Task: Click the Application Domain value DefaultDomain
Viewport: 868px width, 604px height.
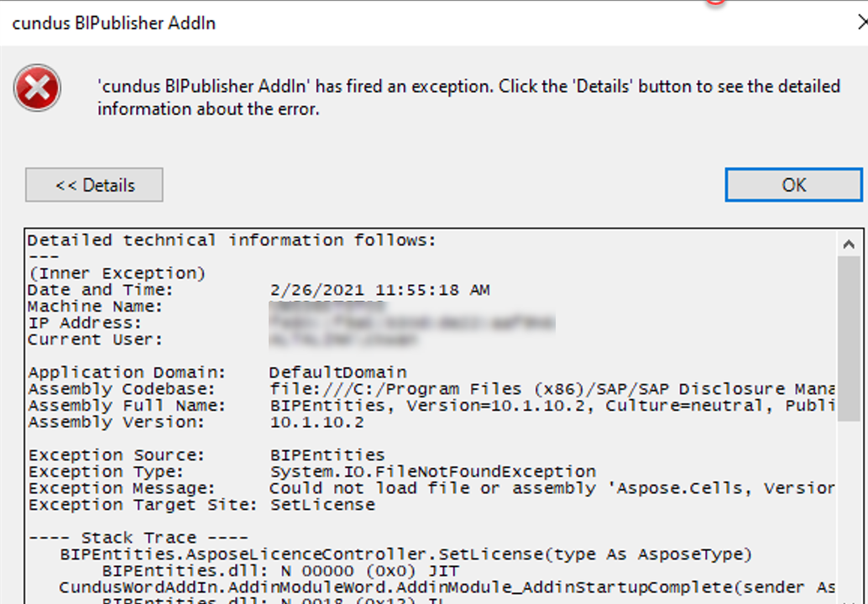Action: click(338, 372)
